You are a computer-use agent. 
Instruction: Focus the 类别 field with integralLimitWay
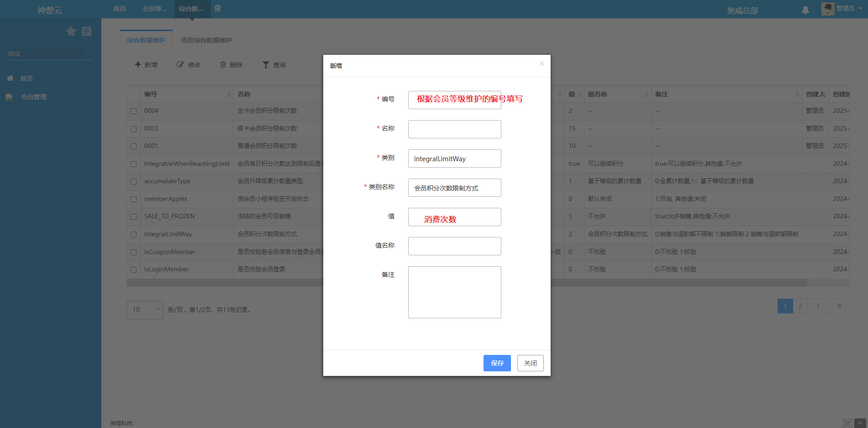(x=455, y=159)
